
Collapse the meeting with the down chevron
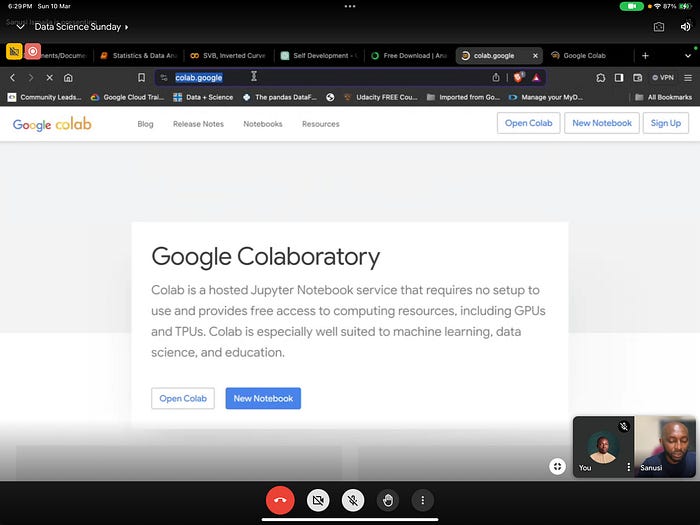tap(20, 27)
